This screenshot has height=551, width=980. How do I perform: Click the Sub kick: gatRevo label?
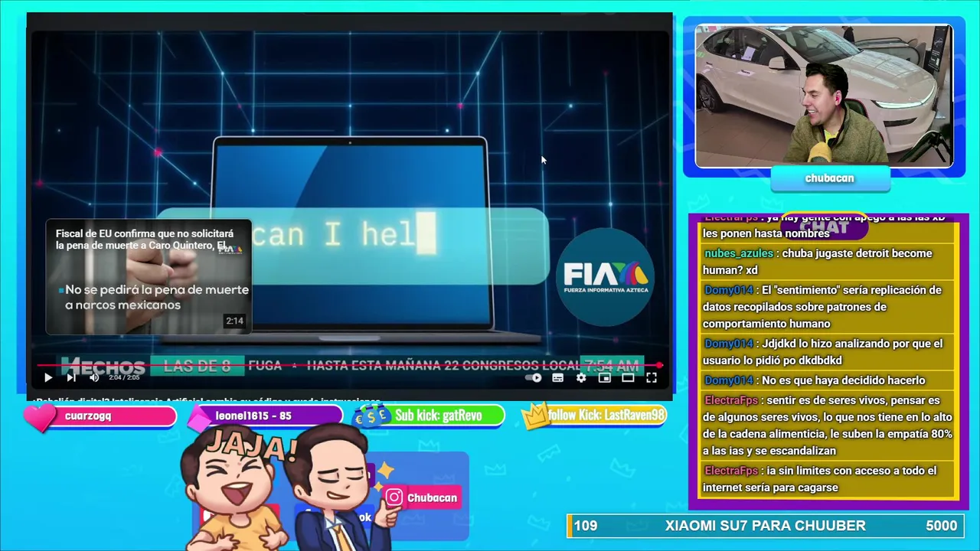(439, 416)
